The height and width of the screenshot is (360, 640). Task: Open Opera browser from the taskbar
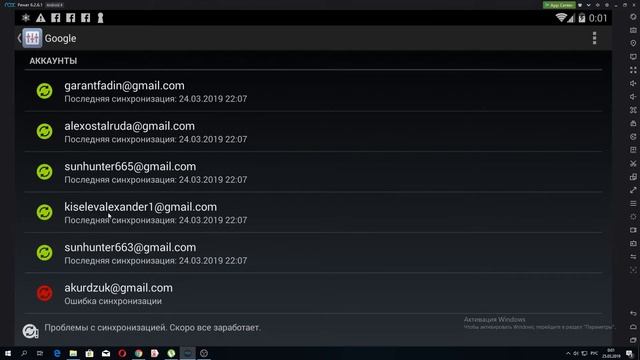coord(122,353)
